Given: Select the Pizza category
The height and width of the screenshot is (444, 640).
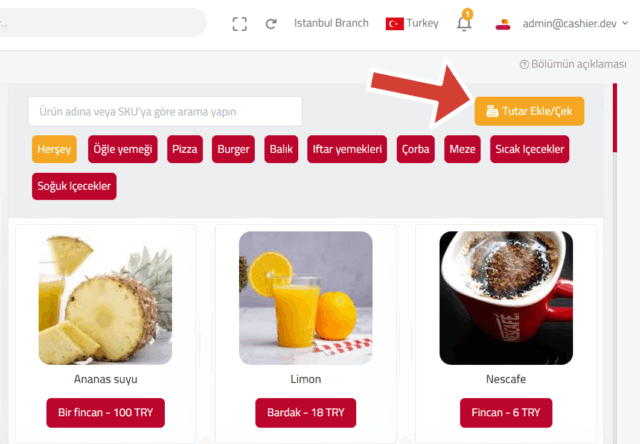Looking at the screenshot, I should pos(184,149).
